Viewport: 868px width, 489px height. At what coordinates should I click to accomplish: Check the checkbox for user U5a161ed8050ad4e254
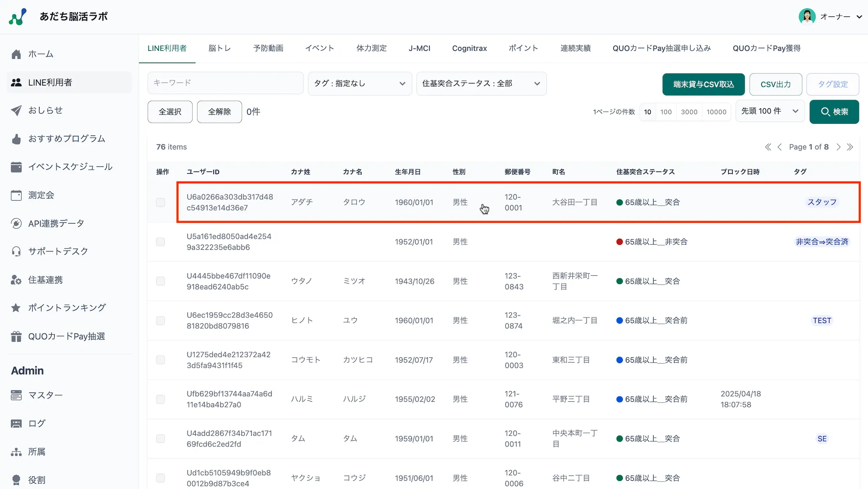pyautogui.click(x=161, y=242)
